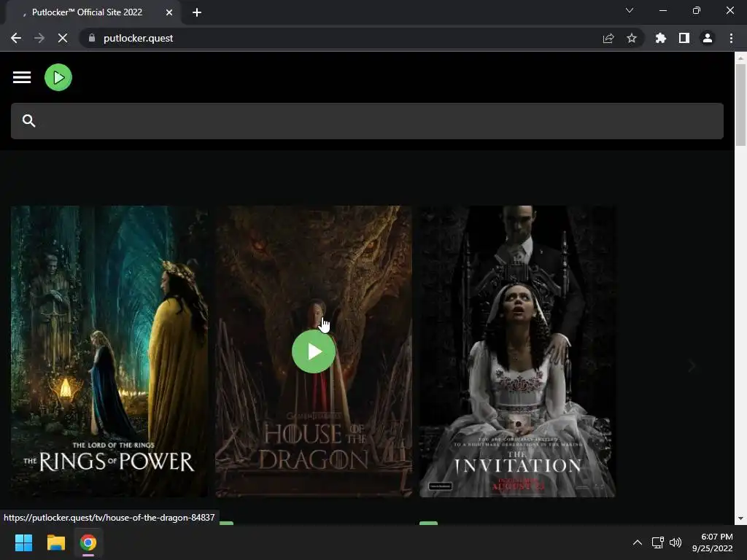Click the putlocker.quest address bar

point(138,38)
